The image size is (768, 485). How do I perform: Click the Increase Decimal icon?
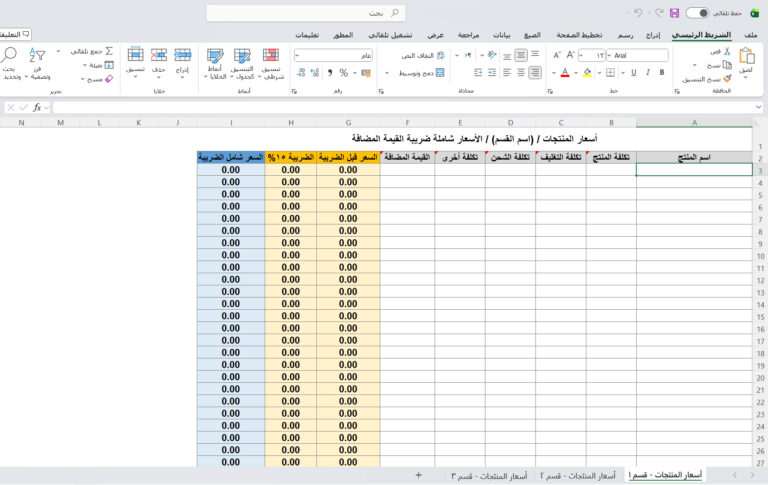tap(315, 73)
